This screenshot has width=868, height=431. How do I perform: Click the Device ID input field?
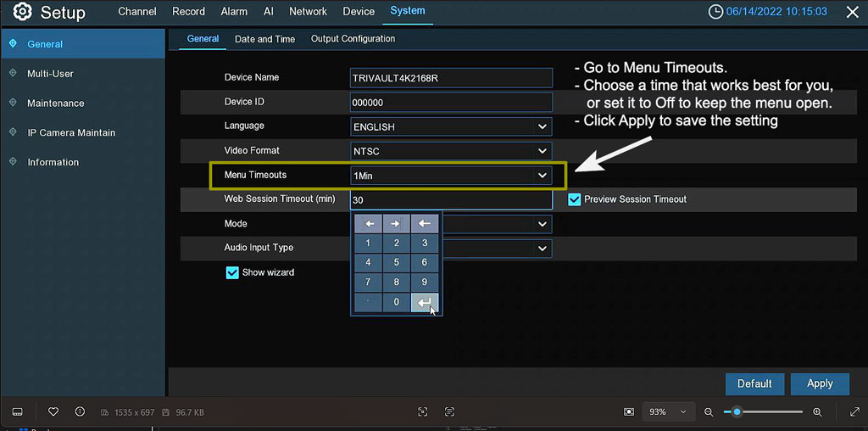click(451, 103)
